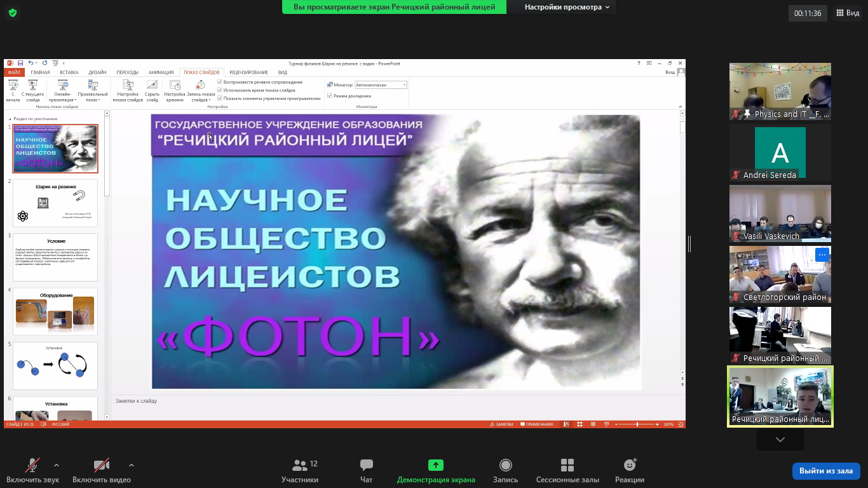Screen dimensions: 868x488
Task: Open the ВСТАВКА ribbon tab
Action: [69, 72]
